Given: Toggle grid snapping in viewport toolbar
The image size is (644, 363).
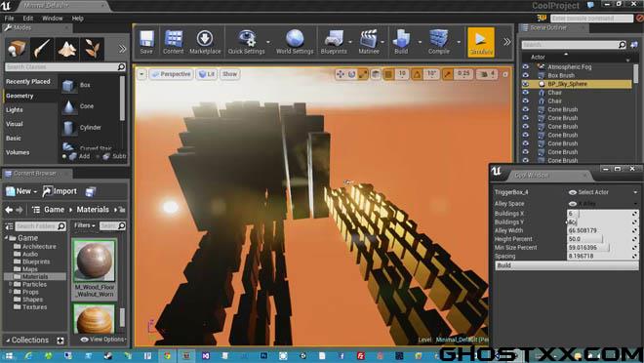Looking at the screenshot, I should [388, 74].
